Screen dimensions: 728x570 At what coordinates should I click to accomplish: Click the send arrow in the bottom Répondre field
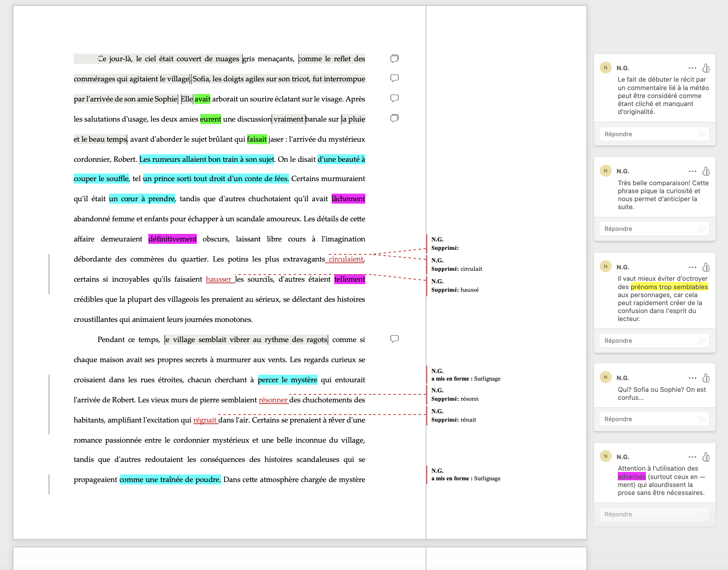click(x=702, y=514)
